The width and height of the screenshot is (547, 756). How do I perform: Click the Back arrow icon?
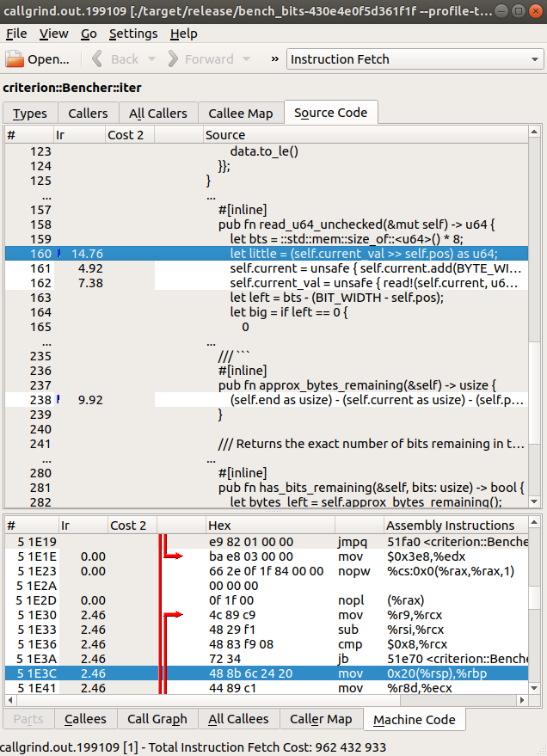pos(98,59)
